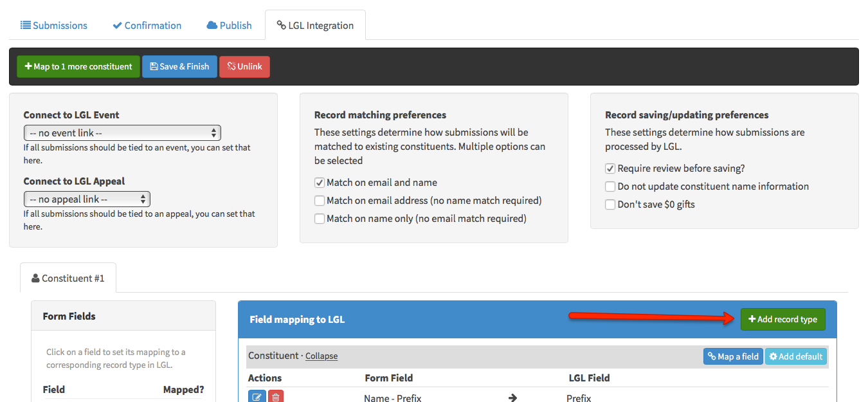Toggle Require review before saving

tap(610, 169)
